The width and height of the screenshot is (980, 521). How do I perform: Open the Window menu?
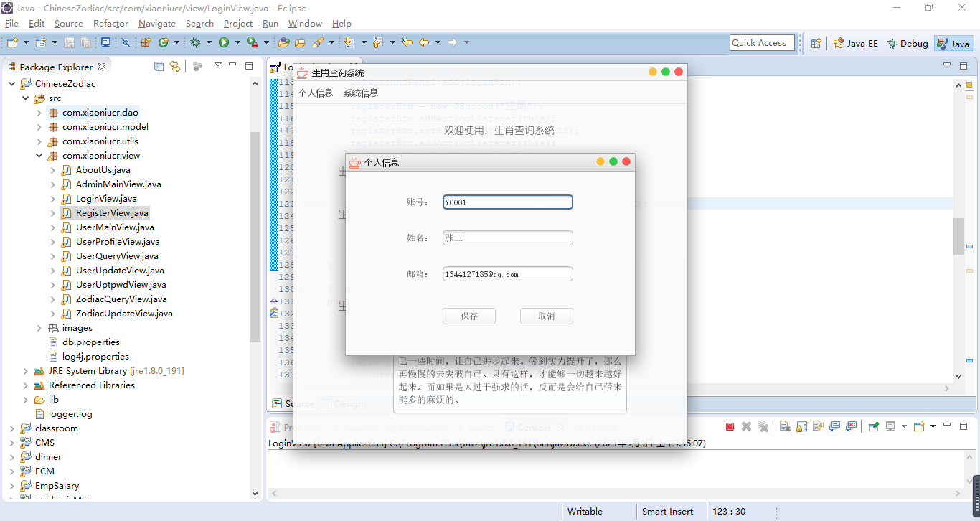click(305, 24)
